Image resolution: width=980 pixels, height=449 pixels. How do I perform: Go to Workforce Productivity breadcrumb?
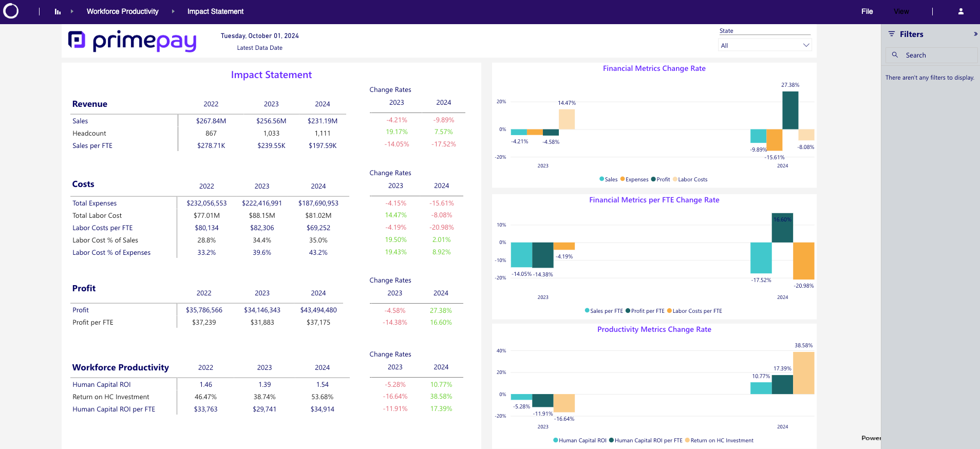(x=123, y=11)
